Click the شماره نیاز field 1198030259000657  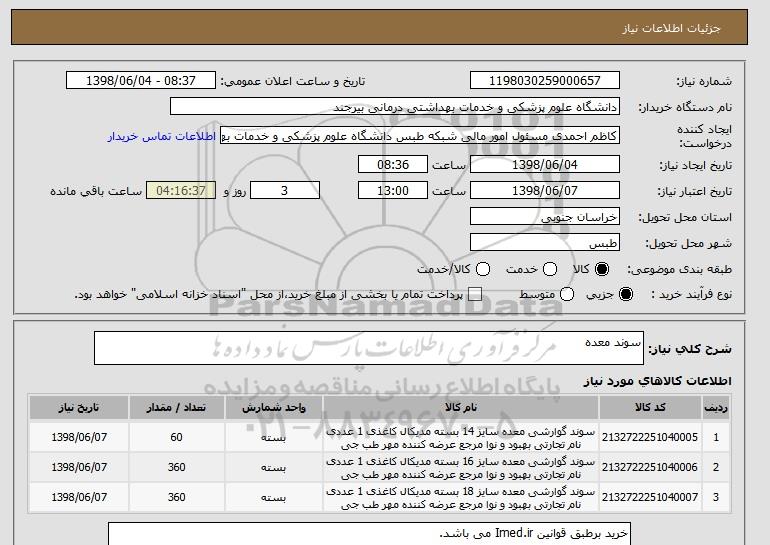click(x=545, y=81)
